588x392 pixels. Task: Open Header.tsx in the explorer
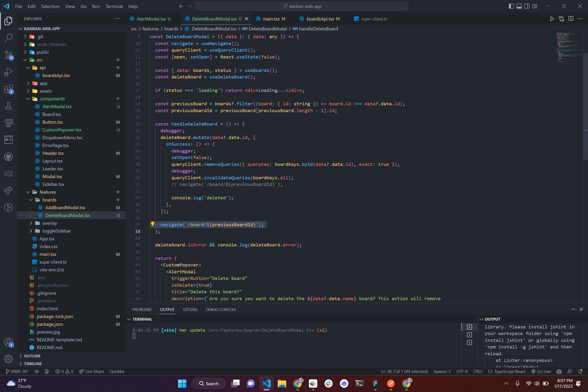pos(53,153)
